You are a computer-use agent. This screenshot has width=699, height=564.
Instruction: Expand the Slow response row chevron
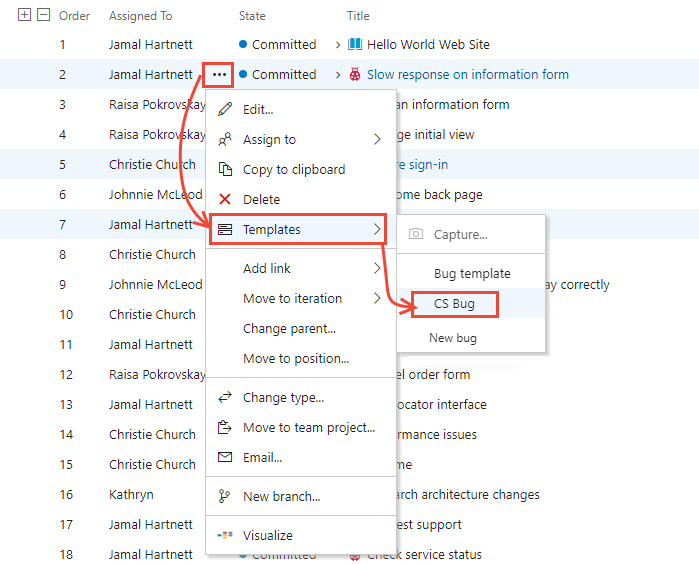coord(338,74)
